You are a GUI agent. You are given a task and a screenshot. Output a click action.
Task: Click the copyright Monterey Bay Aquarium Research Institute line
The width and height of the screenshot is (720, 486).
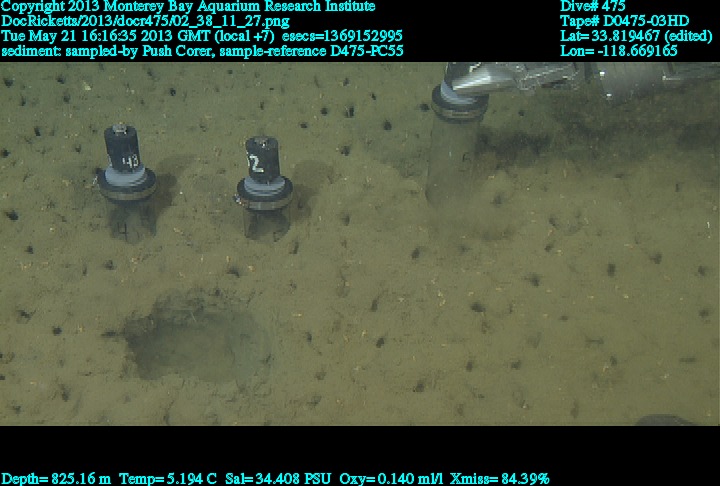tap(188, 6)
